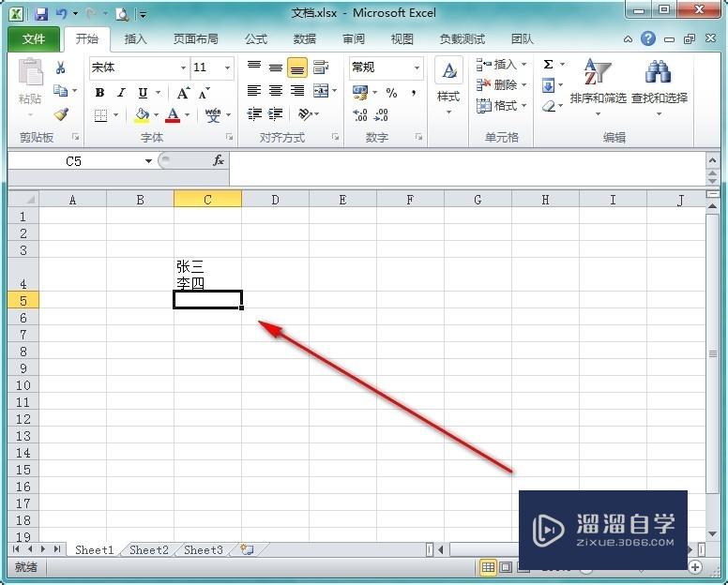Apply accounting number format
The width and height of the screenshot is (728, 585).
click(x=360, y=92)
